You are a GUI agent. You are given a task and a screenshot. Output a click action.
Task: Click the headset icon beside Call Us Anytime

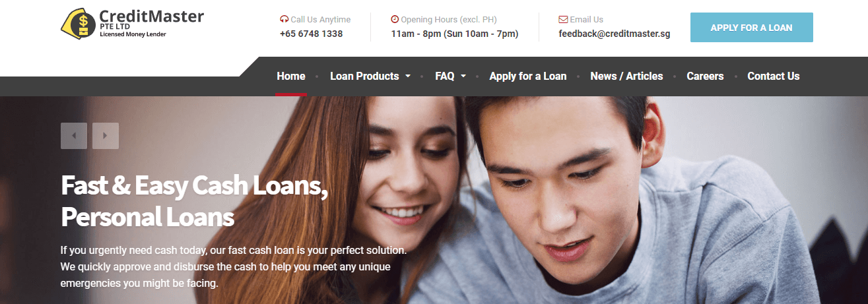pyautogui.click(x=284, y=20)
